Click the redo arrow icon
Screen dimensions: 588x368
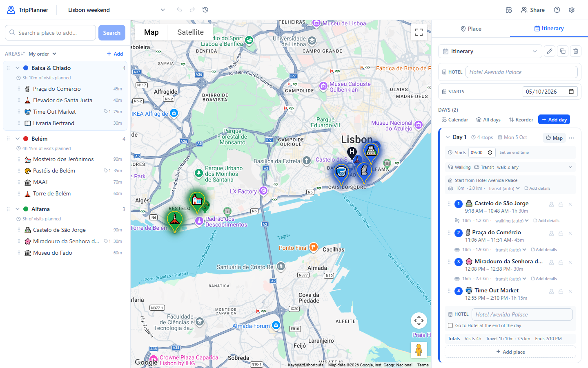coord(192,10)
